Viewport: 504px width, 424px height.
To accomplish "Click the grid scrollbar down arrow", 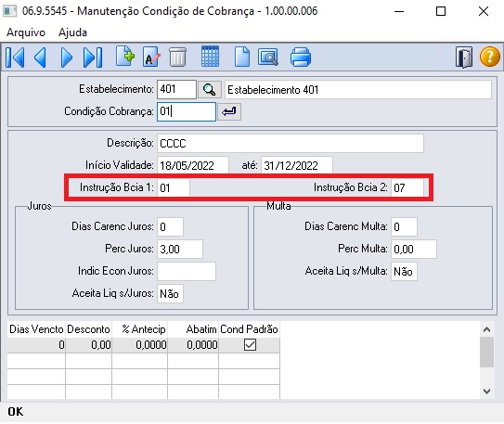I will 486,392.
